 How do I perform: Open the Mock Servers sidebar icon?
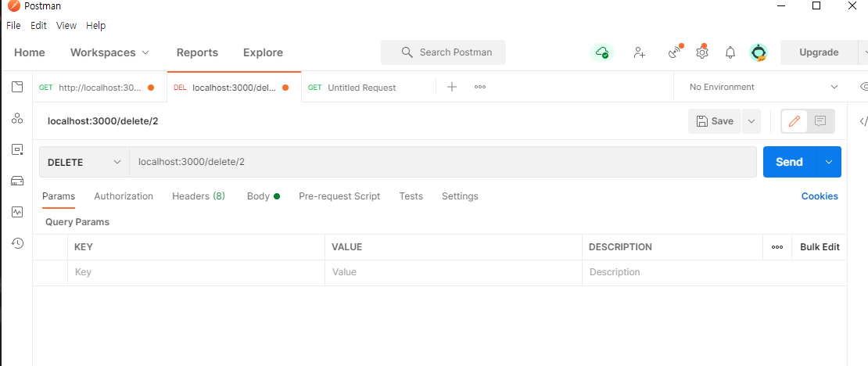[18, 181]
